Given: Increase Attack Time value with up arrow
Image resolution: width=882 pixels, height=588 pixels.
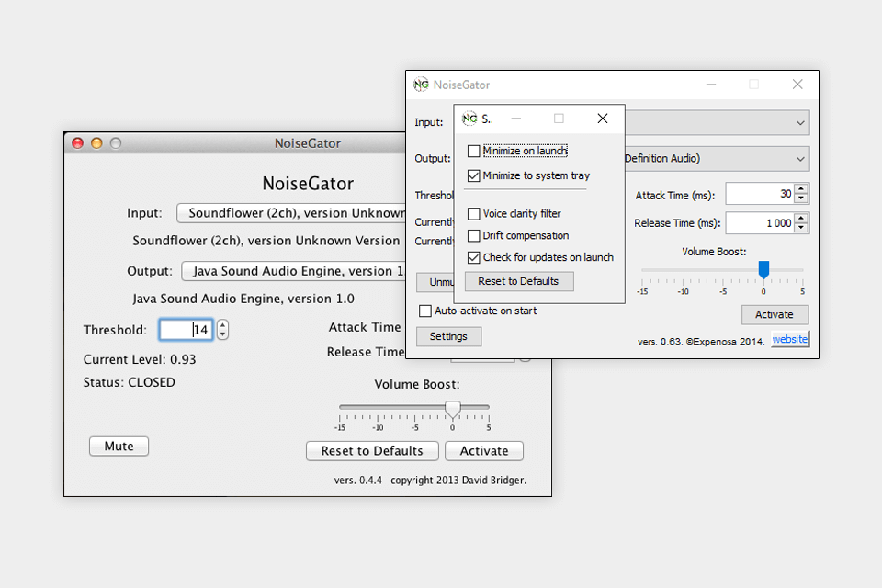Looking at the screenshot, I should click(801, 188).
